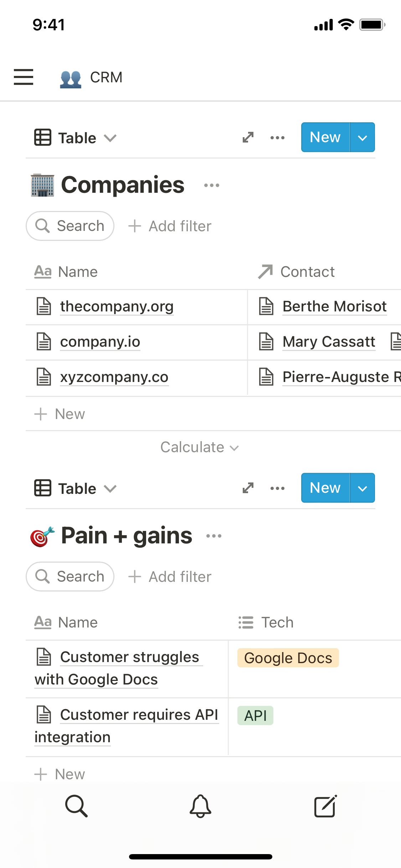
Task: Click the Contact column header
Action: point(307,272)
